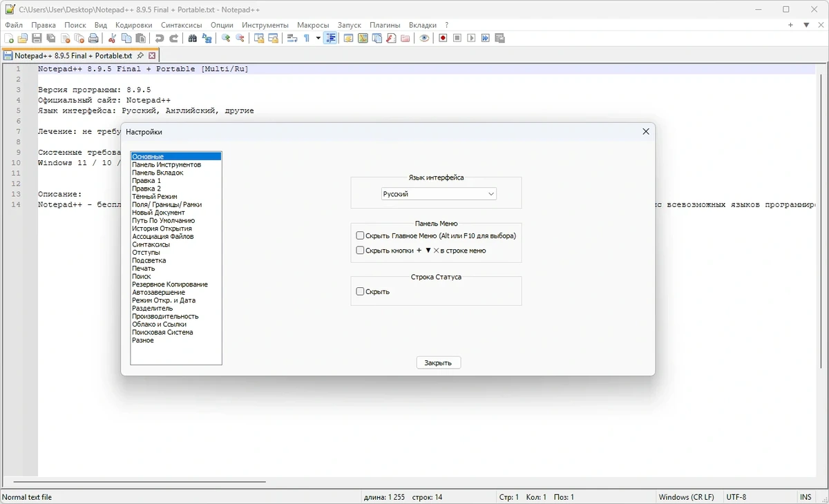This screenshot has height=504, width=829.
Task: Open Find with the binoculars icon
Action: click(x=193, y=39)
